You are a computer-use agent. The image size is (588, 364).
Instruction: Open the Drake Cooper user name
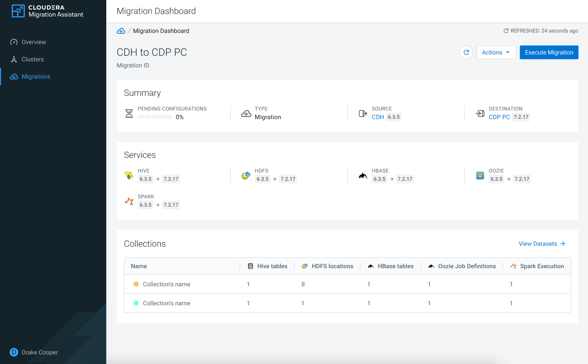[x=40, y=352]
